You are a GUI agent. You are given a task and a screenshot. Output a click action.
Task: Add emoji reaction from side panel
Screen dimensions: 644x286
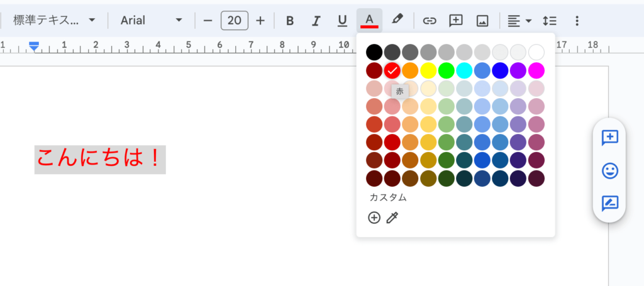[609, 170]
